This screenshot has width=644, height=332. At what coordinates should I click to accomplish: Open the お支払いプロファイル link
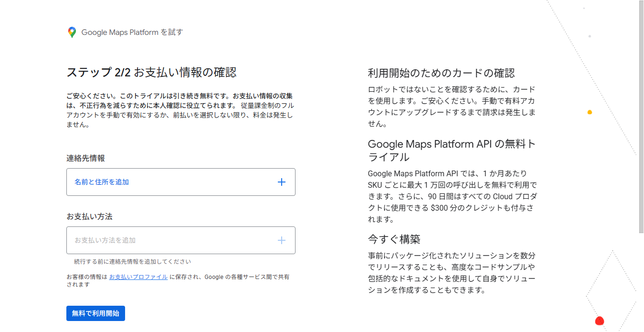[x=138, y=277]
